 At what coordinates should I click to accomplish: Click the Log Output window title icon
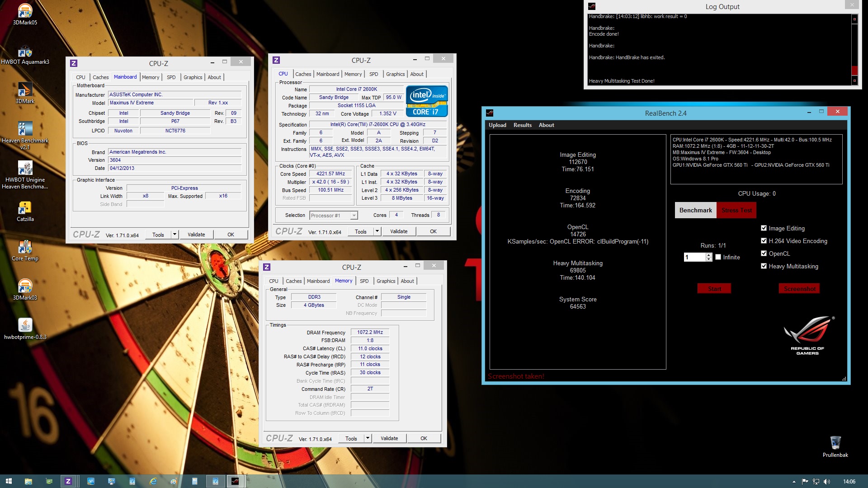(x=592, y=6)
